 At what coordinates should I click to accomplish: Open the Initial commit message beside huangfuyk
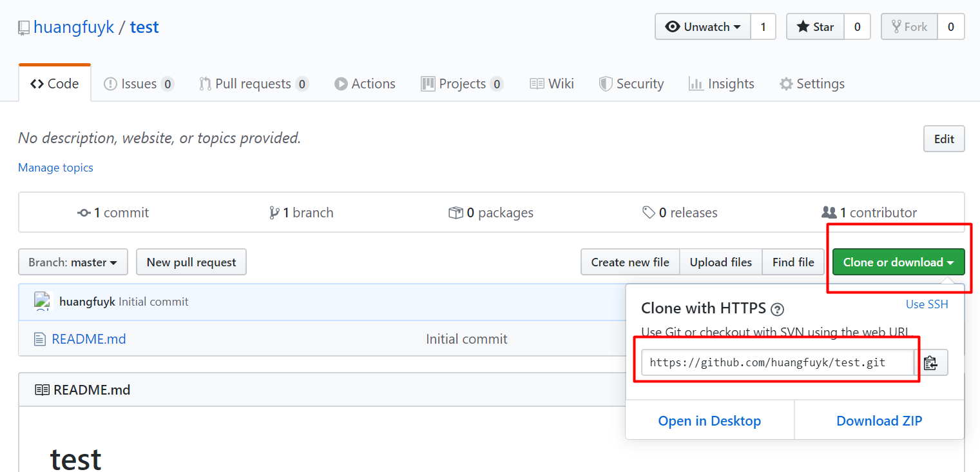(153, 302)
